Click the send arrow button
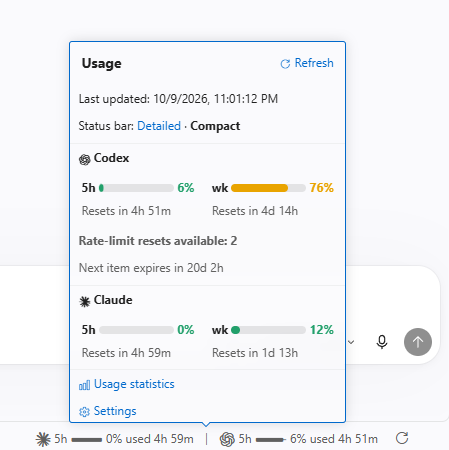Viewport: 449px width, 450px height. tap(418, 342)
